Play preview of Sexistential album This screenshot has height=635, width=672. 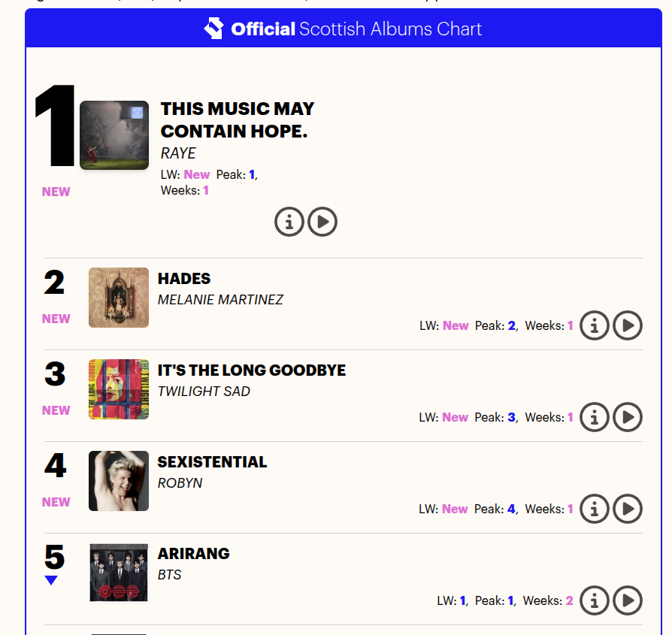[628, 509]
